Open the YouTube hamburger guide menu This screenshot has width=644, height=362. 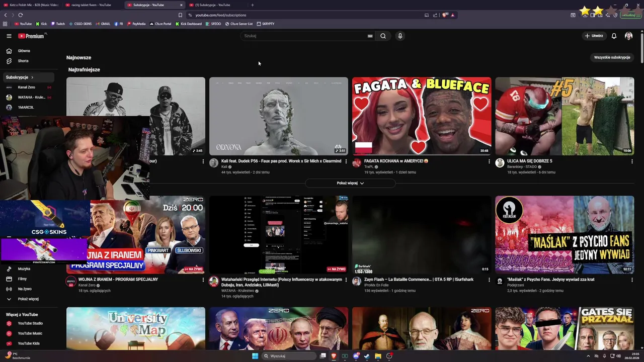[9, 36]
